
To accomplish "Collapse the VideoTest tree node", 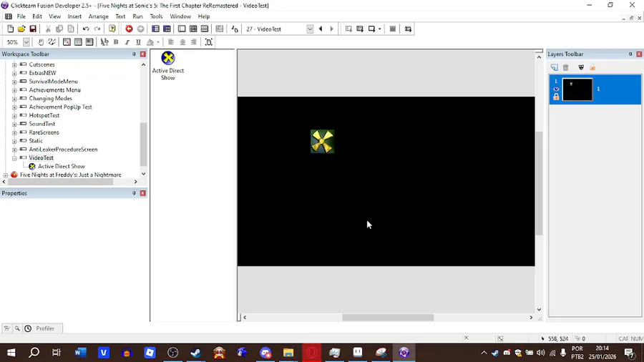I will (14, 158).
